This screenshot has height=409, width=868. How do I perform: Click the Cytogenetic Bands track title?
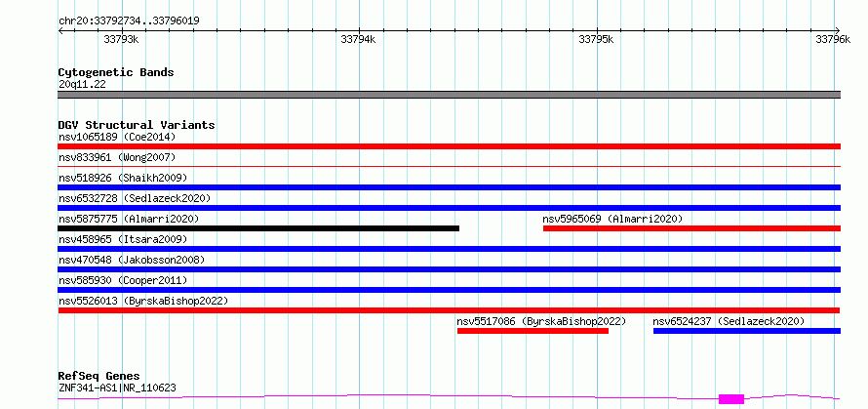coord(116,72)
